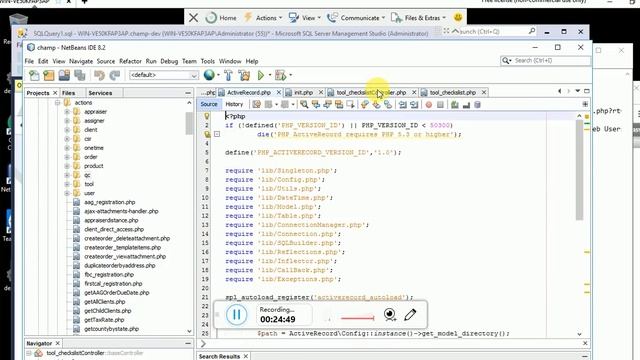Click the NetBeans Search input field
The width and height of the screenshot is (640, 360).
[546, 60]
